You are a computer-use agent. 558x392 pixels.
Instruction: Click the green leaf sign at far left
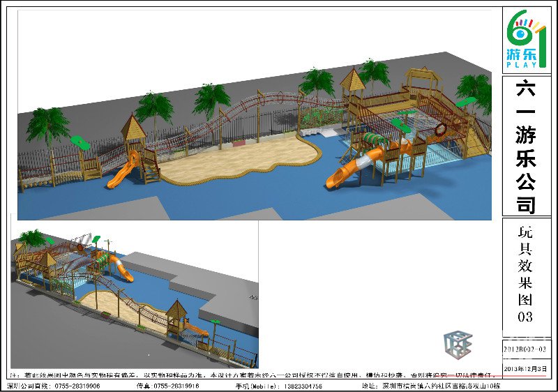84,146
